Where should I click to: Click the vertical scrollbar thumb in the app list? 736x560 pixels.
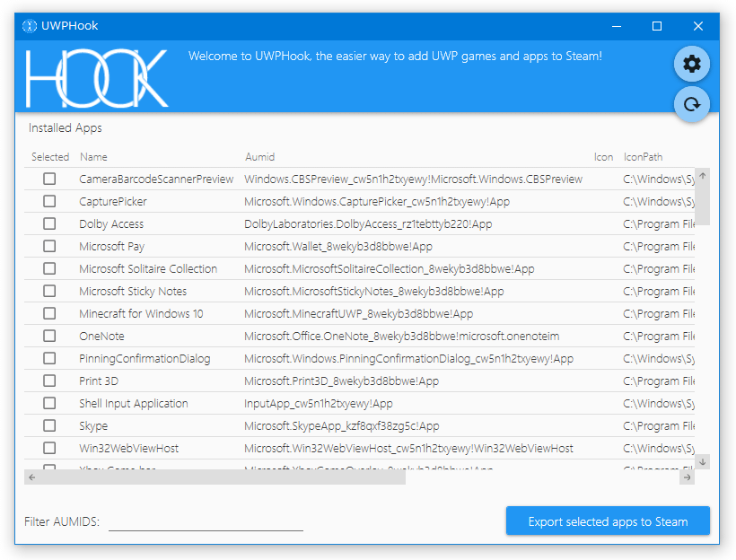coord(702,203)
